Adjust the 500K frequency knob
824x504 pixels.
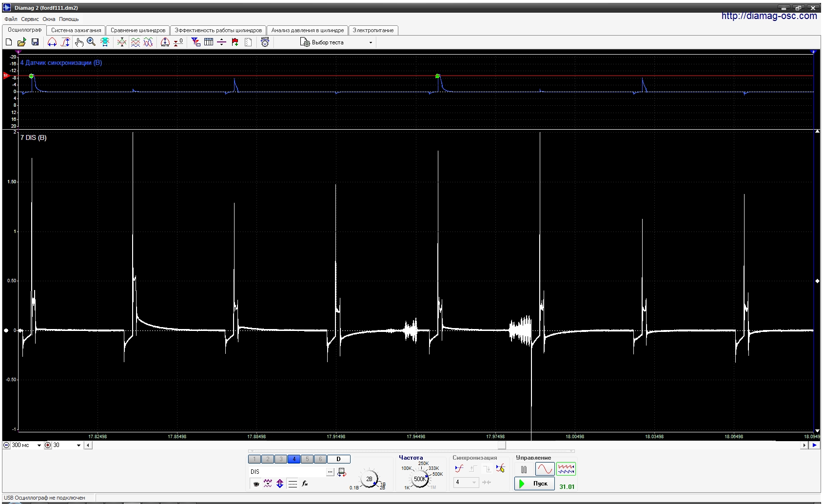pyautogui.click(x=420, y=479)
